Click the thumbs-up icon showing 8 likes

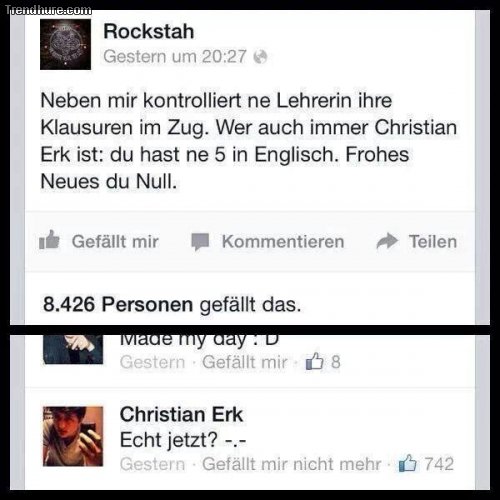coord(315,362)
